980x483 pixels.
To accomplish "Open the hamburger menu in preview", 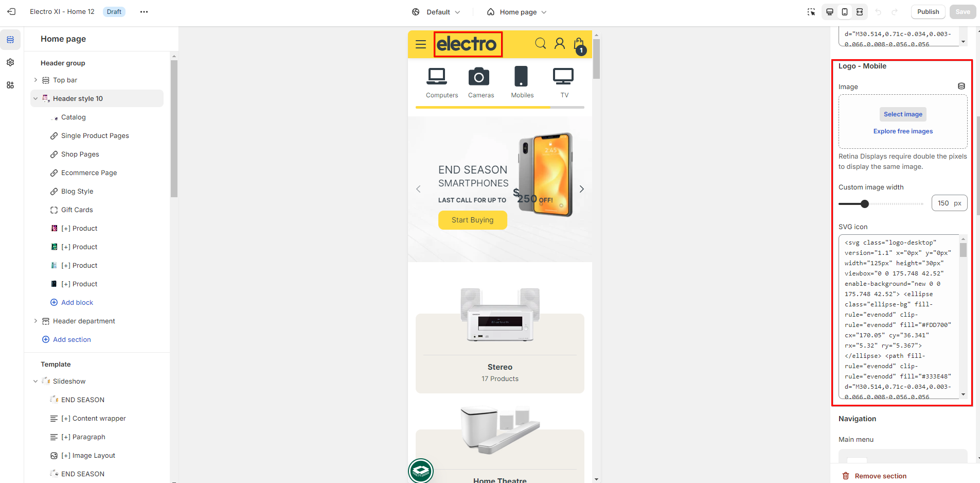I will point(421,44).
